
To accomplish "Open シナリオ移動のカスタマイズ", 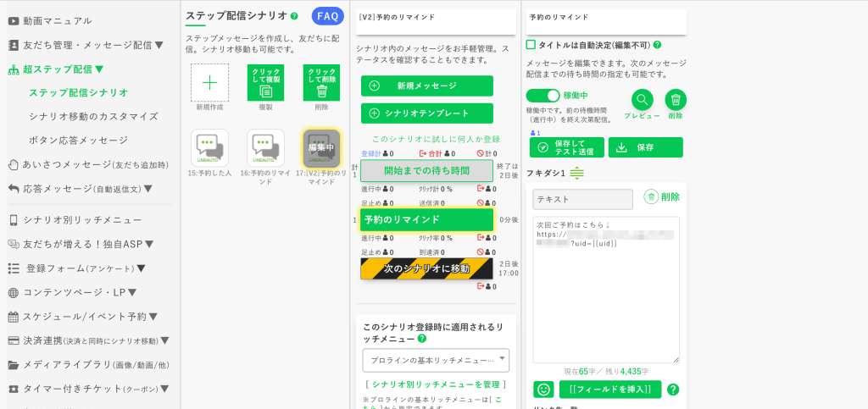I will [x=93, y=117].
